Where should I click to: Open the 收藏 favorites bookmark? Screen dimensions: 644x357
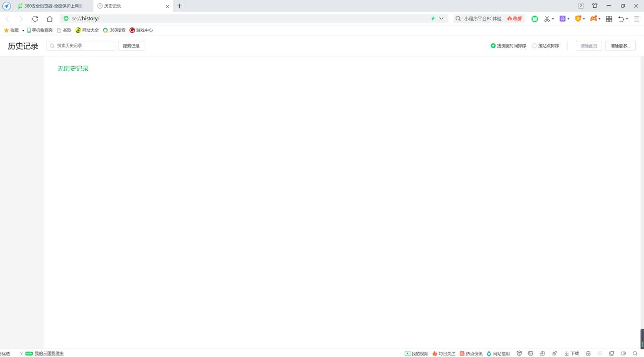[x=11, y=30]
